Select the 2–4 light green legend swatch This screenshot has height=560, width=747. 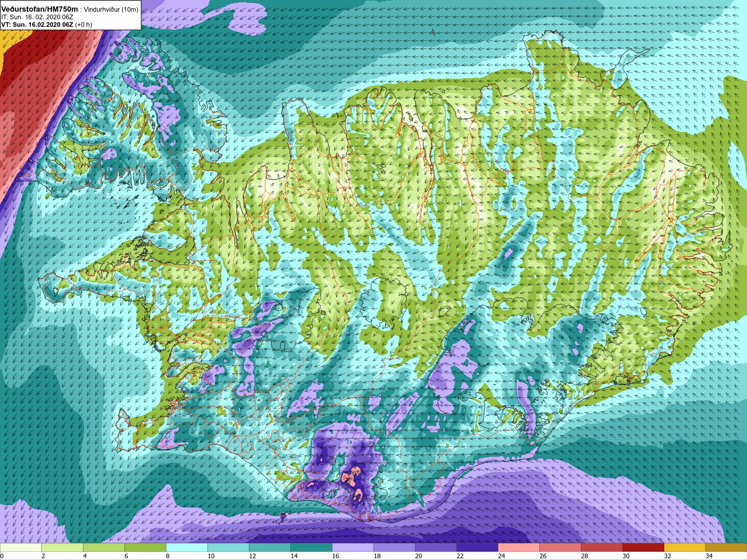(62, 548)
